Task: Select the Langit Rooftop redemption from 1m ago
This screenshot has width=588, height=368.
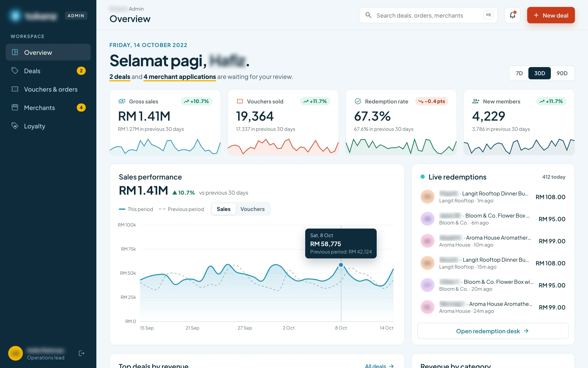Action: 493,197
